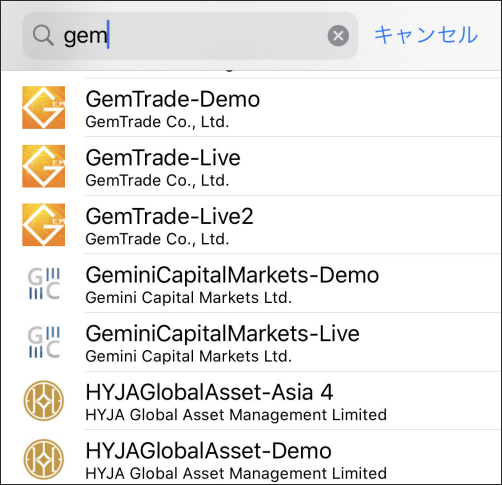Click the magnifying glass search icon
The width and height of the screenshot is (502, 485).
tap(43, 35)
